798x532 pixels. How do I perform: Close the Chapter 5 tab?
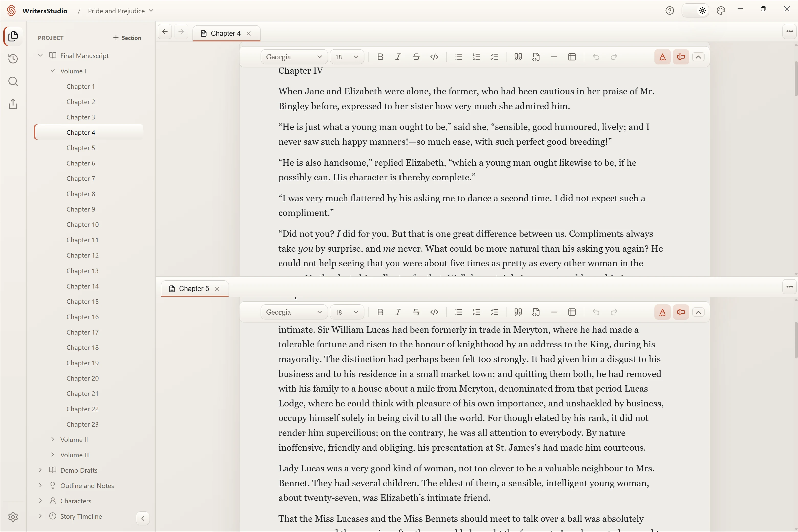coord(217,289)
